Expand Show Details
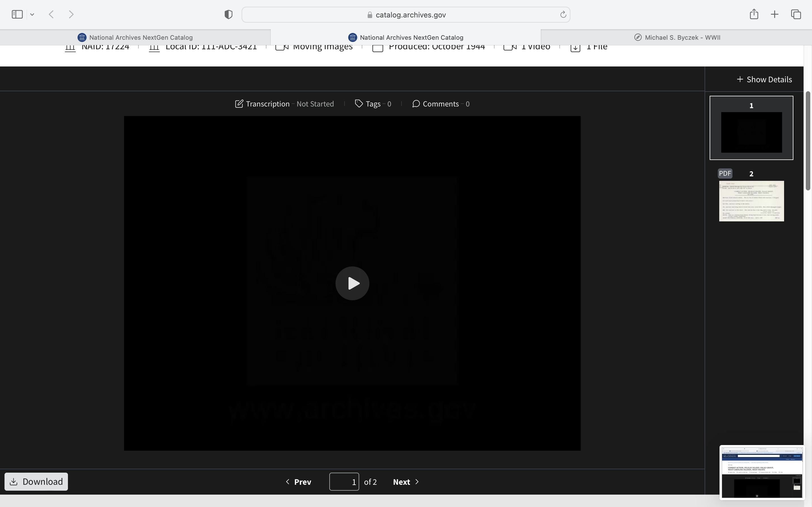The height and width of the screenshot is (507, 812). tap(764, 79)
